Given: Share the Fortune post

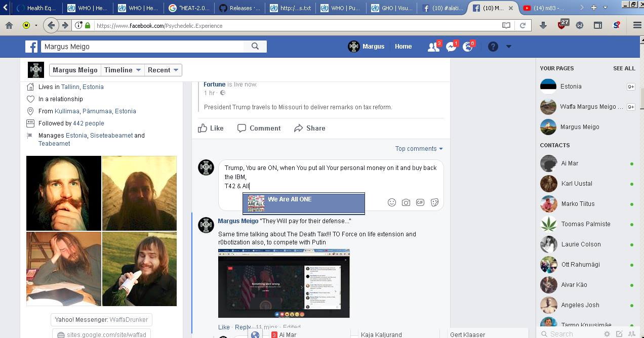Looking at the screenshot, I should click(x=310, y=128).
